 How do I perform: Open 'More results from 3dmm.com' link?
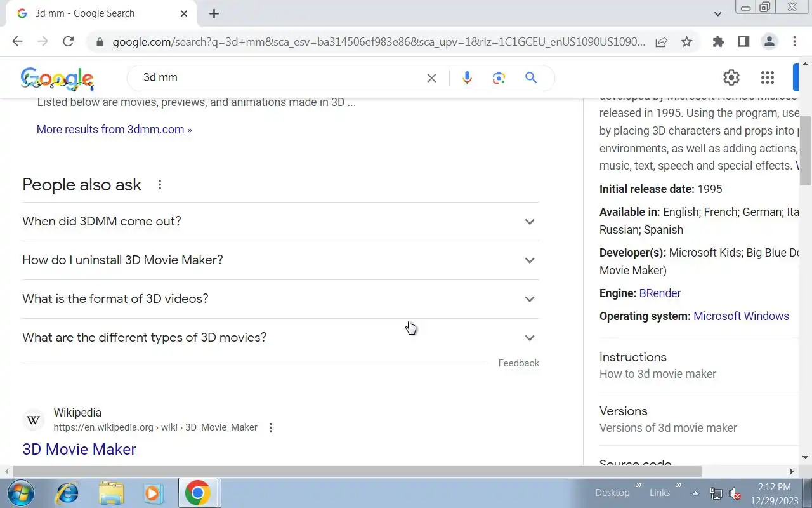click(x=114, y=130)
